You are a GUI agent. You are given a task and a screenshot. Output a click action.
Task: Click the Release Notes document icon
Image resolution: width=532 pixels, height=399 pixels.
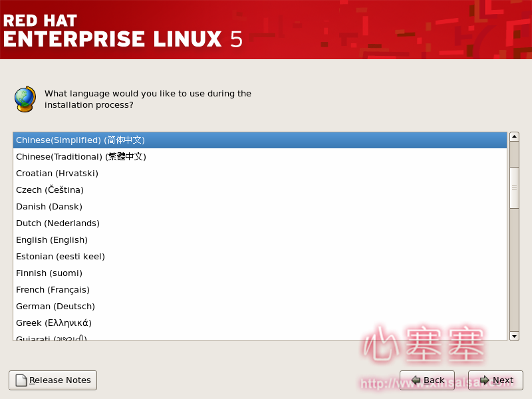(21, 380)
